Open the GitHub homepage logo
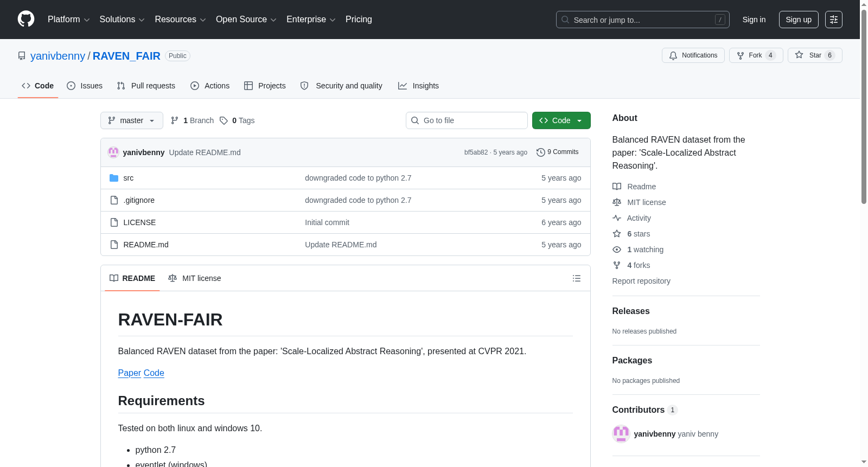 click(26, 20)
